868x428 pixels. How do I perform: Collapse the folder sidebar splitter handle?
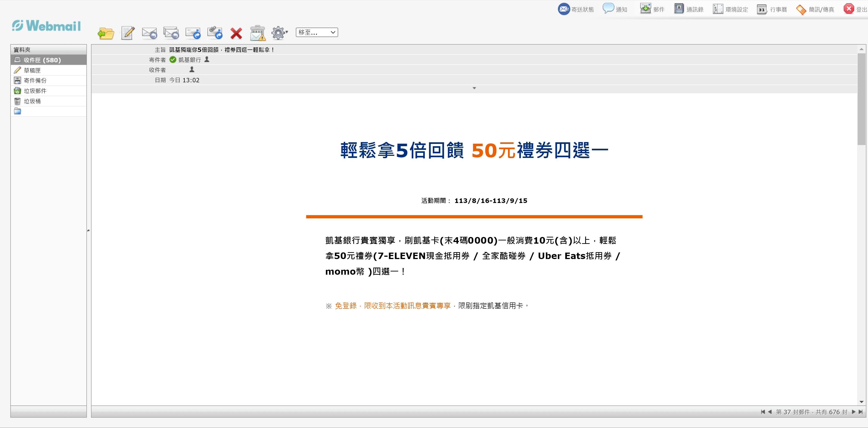tap(89, 231)
